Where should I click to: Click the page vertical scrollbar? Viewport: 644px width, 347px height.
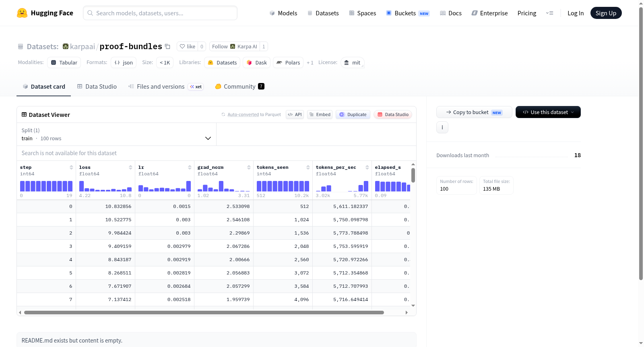click(x=641, y=143)
